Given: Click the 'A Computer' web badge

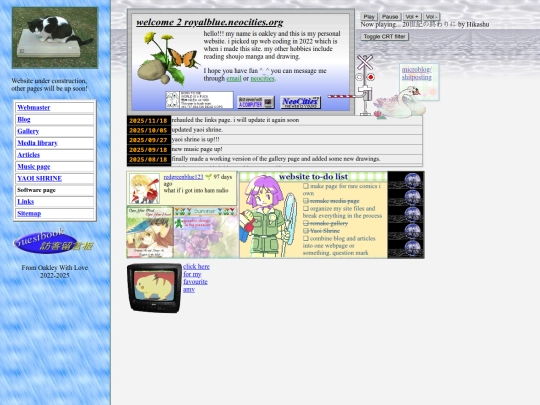Looking at the screenshot, I should click(x=256, y=102).
